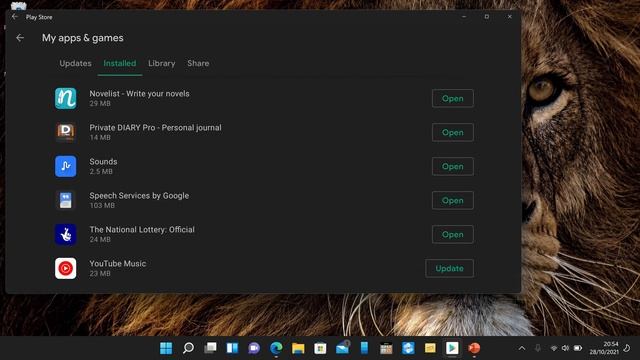Open The National Lottery app

[453, 234]
